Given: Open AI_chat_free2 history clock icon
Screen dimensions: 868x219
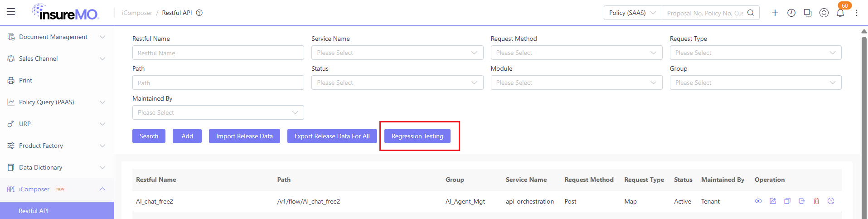Looking at the screenshot, I should coord(831,201).
